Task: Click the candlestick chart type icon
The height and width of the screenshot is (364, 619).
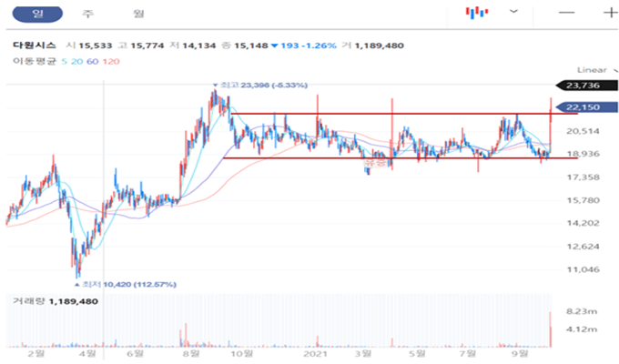Action: 477,12
